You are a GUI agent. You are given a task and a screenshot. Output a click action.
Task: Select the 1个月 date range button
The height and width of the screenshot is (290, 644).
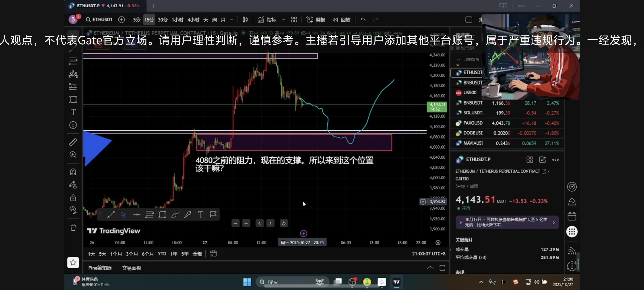coord(116,254)
